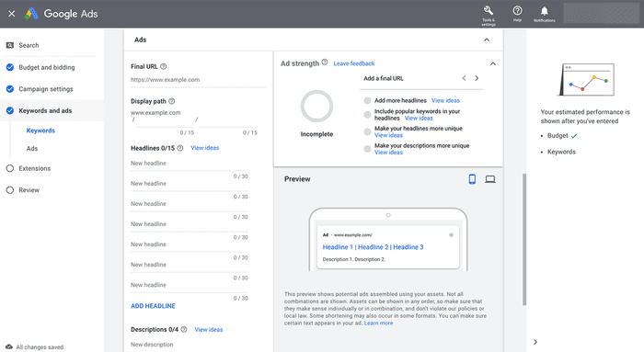Viewport: 644px width, 352px height.
Task: Click the Campaign settings completed checkmark
Action: [x=10, y=89]
